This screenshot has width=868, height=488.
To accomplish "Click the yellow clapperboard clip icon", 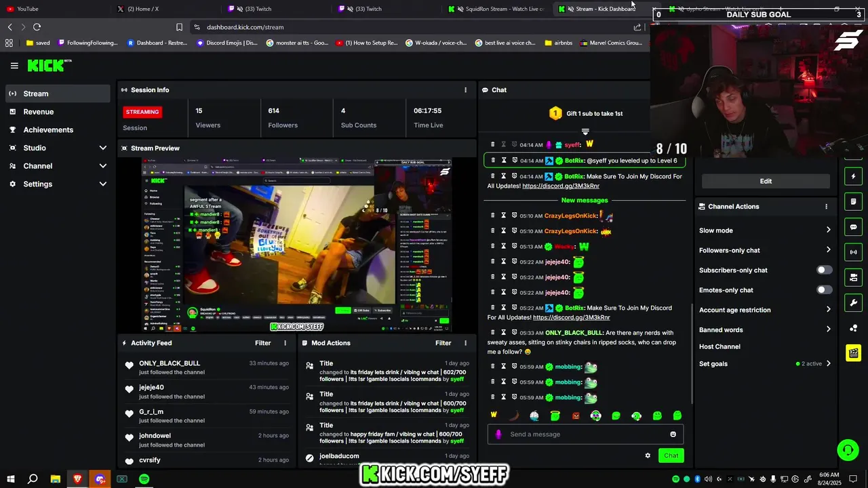I will tap(854, 352).
